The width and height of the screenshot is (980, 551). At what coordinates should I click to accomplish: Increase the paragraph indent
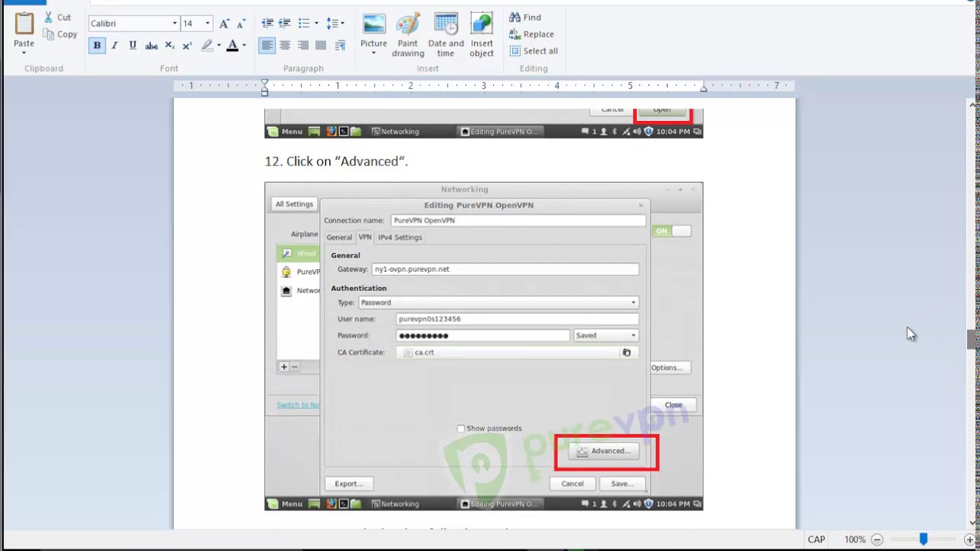click(285, 23)
